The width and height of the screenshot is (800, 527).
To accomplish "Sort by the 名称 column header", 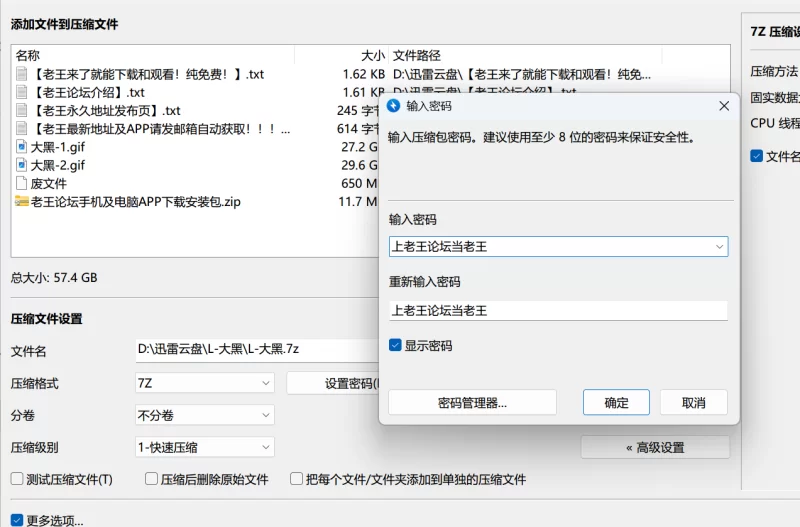I will click(x=28, y=55).
